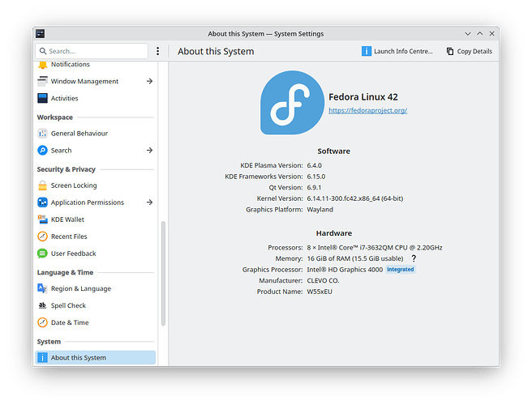Click Intel HD Graphics 4000 text
The image size is (532, 405).
click(x=345, y=270)
